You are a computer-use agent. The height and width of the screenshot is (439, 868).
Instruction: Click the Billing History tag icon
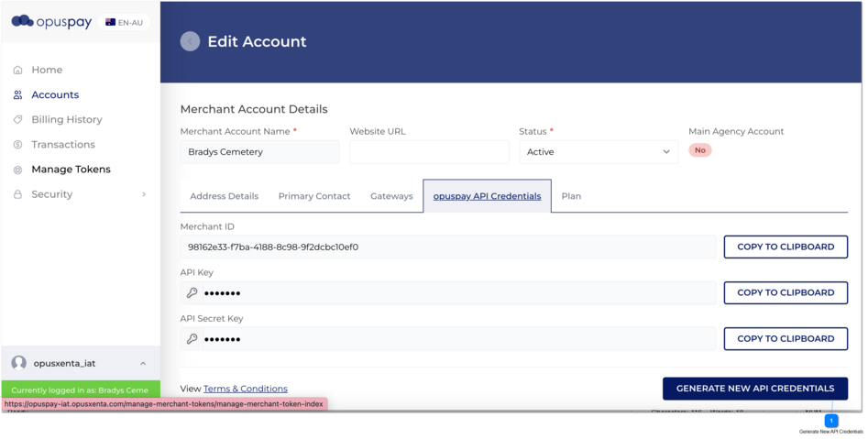[17, 119]
